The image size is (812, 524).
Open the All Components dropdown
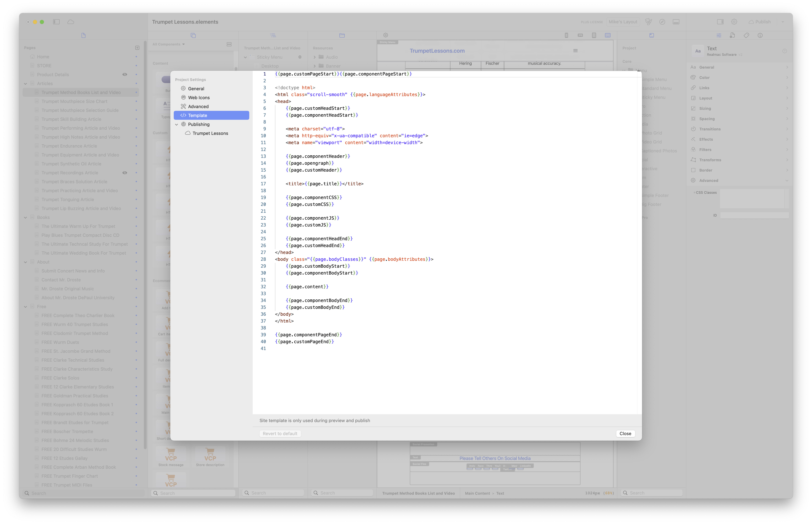tap(169, 44)
